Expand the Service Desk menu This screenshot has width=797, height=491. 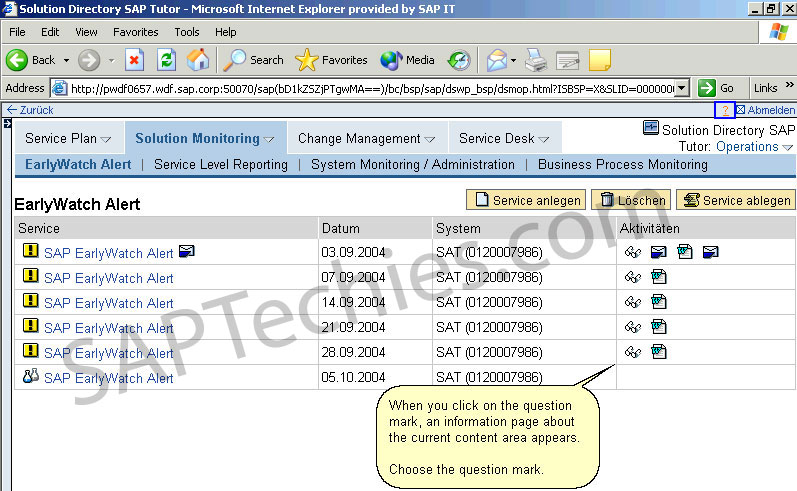click(x=543, y=139)
